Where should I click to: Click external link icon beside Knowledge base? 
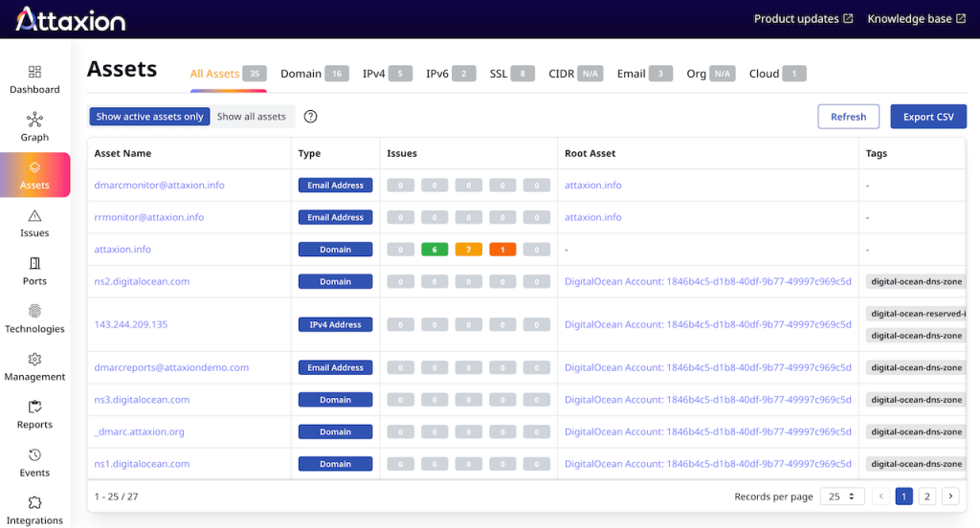961,19
